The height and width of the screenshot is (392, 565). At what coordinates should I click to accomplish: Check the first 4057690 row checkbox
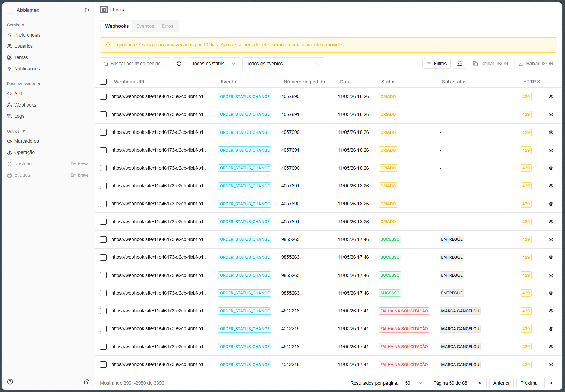click(x=103, y=97)
